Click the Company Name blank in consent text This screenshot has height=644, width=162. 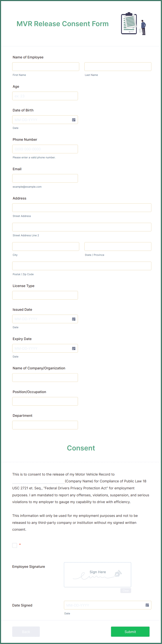(x=38, y=481)
